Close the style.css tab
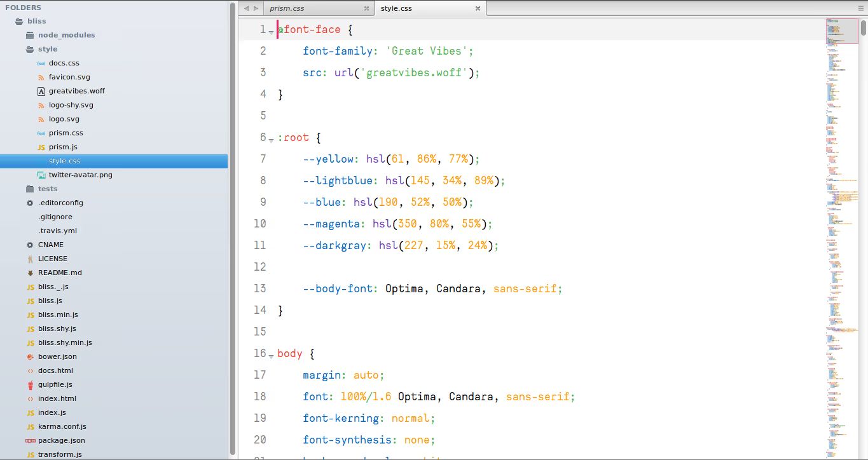Viewport: 868px width, 460px height. tap(478, 8)
